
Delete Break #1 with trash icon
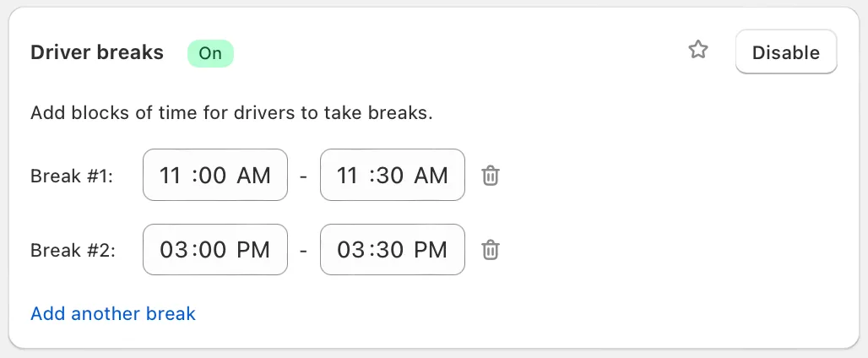[491, 176]
